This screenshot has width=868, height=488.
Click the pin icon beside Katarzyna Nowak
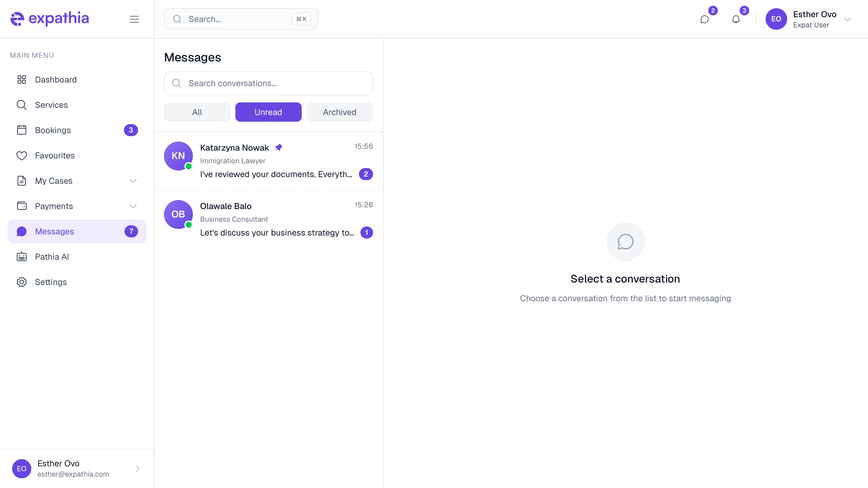point(278,148)
